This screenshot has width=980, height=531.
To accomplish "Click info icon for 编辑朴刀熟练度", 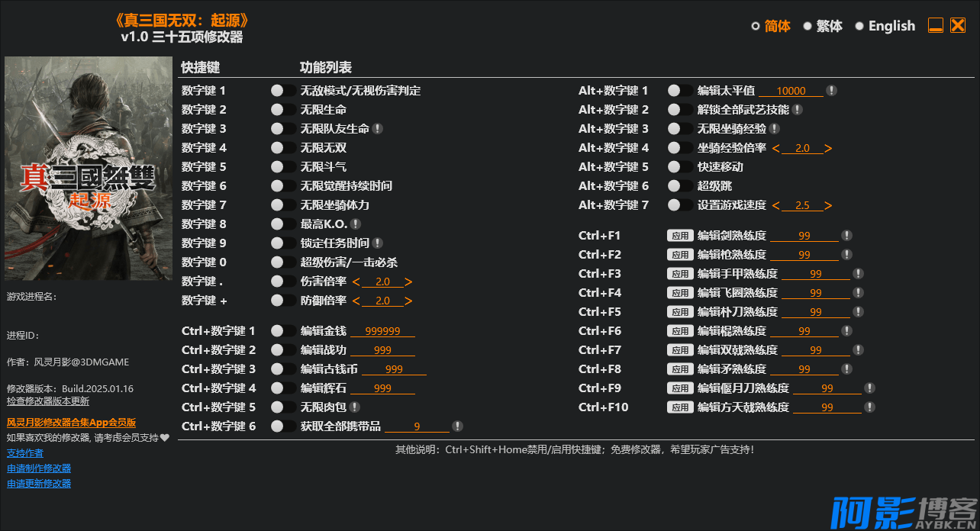I will [858, 312].
